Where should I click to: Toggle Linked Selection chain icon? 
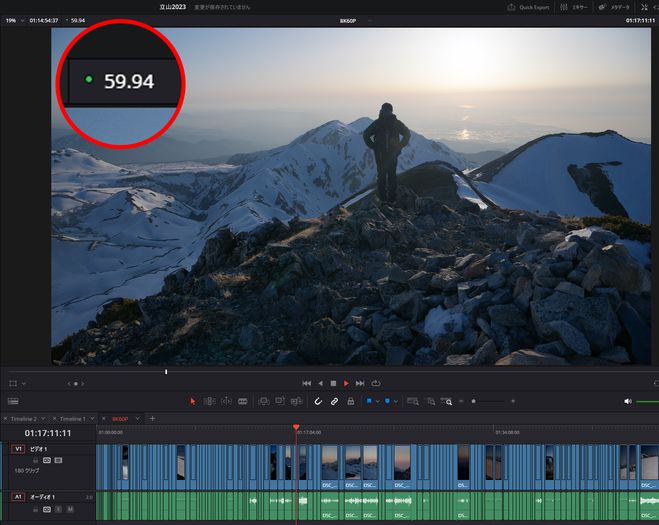(x=334, y=401)
